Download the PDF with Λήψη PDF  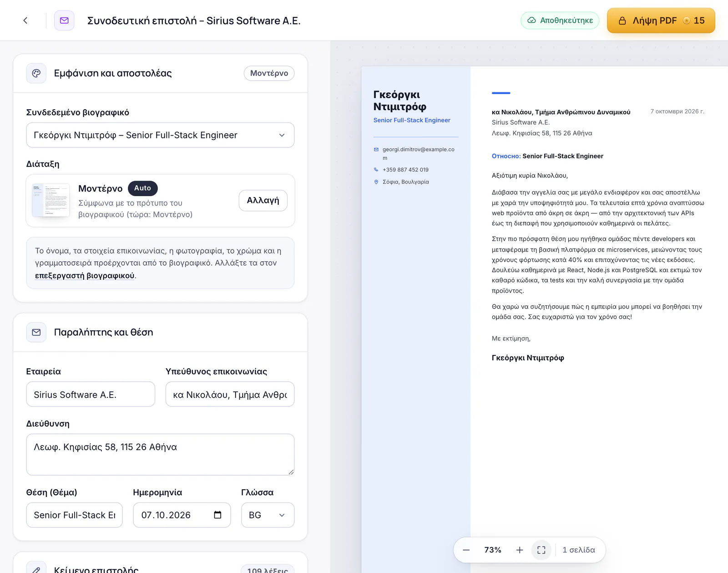pyautogui.click(x=661, y=20)
